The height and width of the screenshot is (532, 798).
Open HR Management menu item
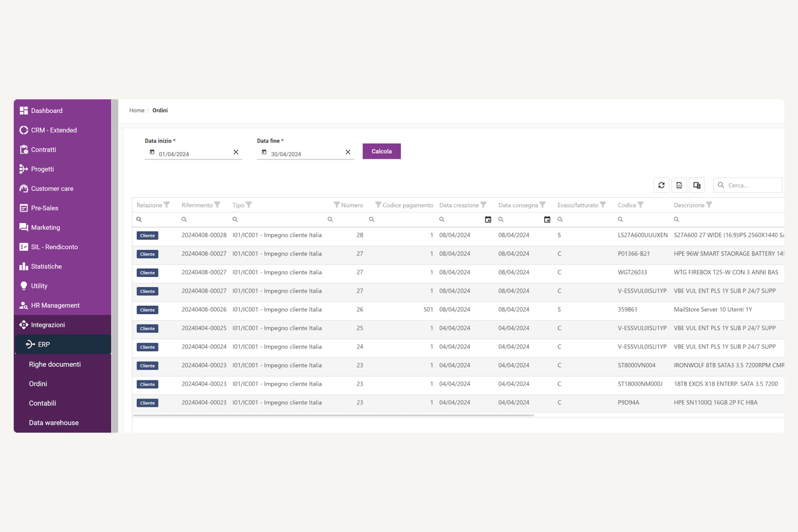coord(62,305)
